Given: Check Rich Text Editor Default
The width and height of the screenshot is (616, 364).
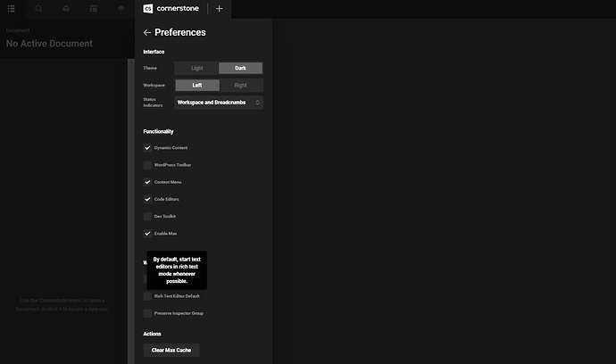Looking at the screenshot, I should [x=147, y=296].
